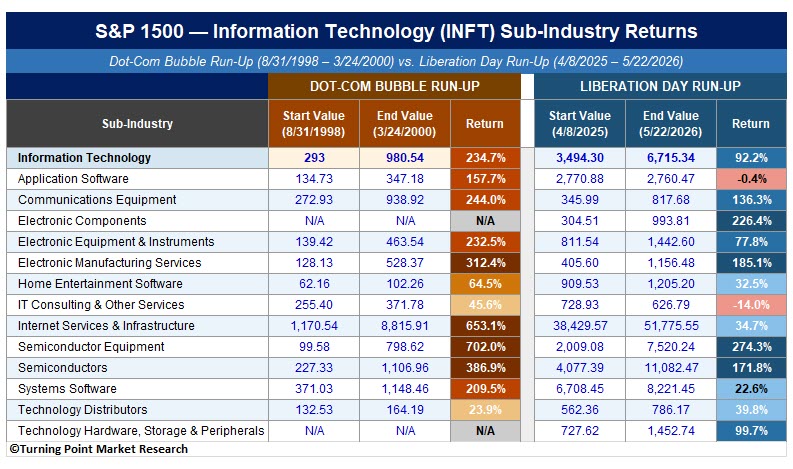Click end value 51,775.55

click(x=671, y=326)
